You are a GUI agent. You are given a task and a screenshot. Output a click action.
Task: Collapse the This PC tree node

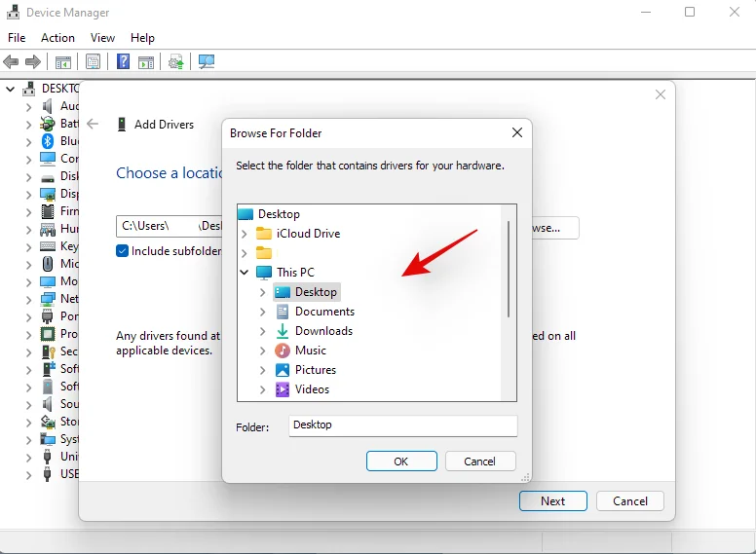click(x=245, y=273)
